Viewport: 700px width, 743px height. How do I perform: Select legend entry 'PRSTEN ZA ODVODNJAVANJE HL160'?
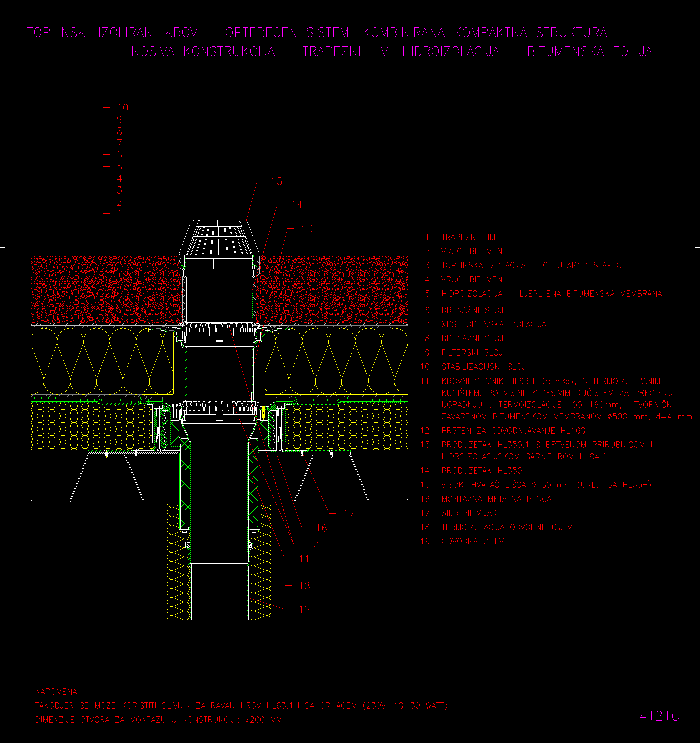pos(513,431)
